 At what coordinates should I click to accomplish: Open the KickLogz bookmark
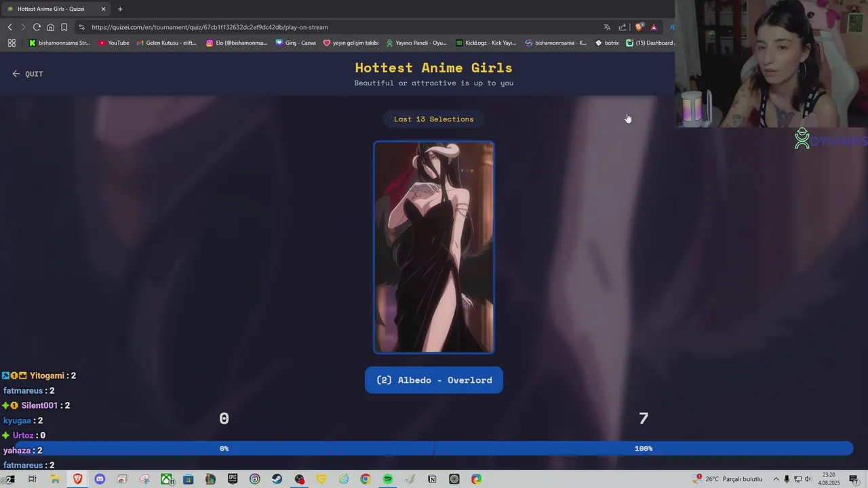coord(486,43)
